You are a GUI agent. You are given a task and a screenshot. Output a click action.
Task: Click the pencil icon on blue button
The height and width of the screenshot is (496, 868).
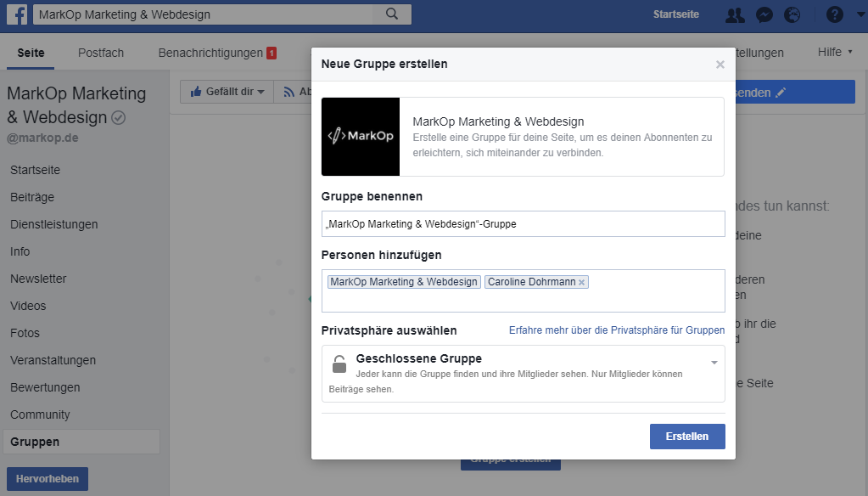point(781,93)
